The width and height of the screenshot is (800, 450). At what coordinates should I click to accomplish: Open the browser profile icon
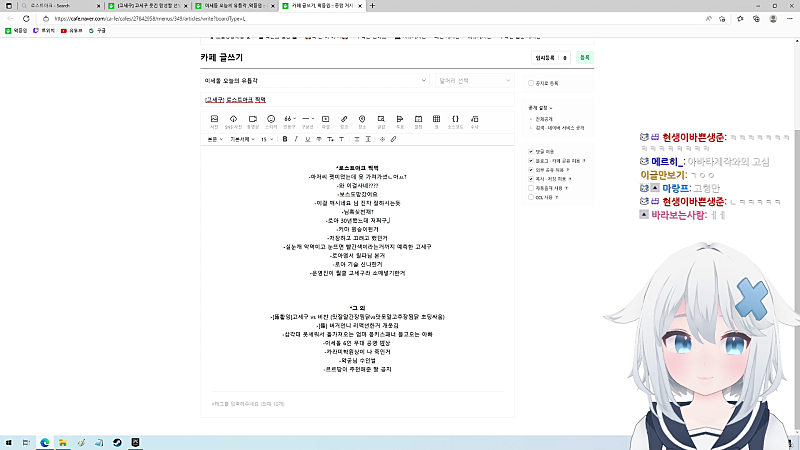click(x=773, y=19)
